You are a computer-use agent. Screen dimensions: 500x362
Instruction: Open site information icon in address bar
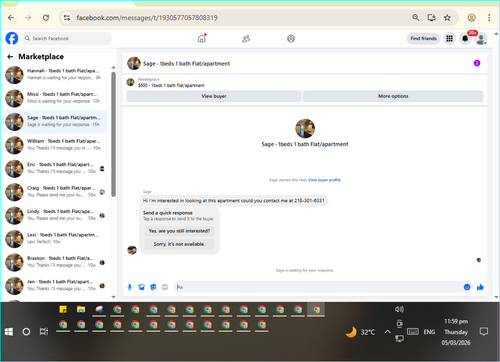pos(67,18)
